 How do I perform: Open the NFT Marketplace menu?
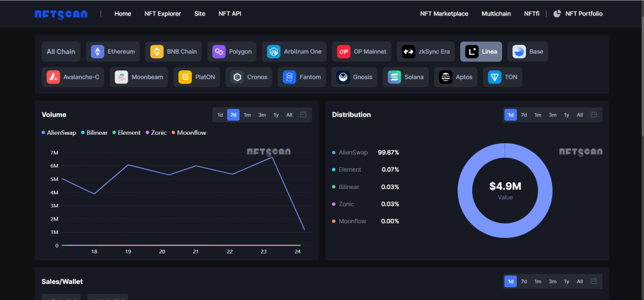click(444, 14)
